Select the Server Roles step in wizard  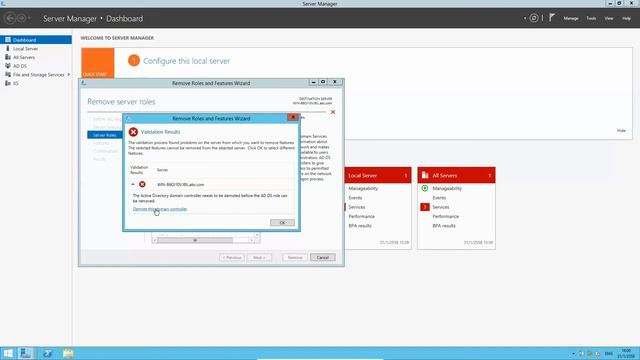coord(105,135)
